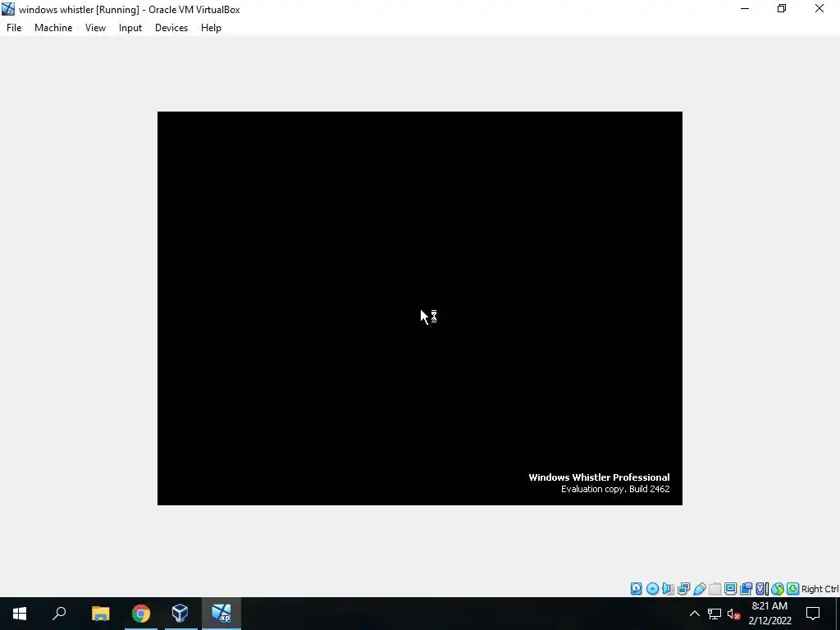Click the running XP VM taskbar icon
This screenshot has height=630, width=840.
[x=221, y=614]
